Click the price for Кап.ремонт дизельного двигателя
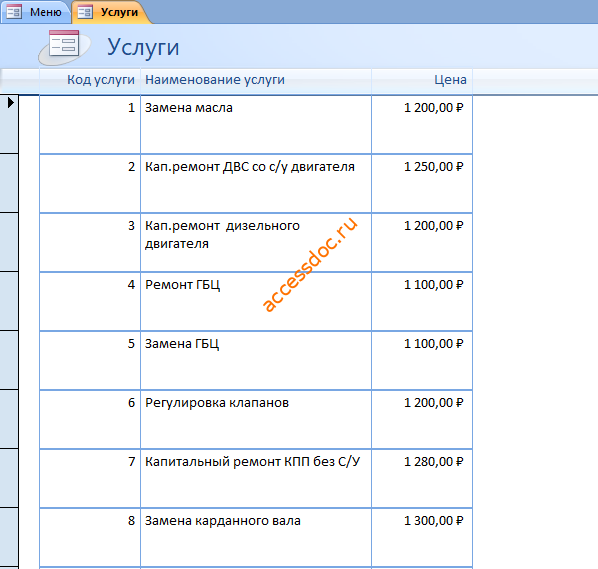 click(x=422, y=243)
